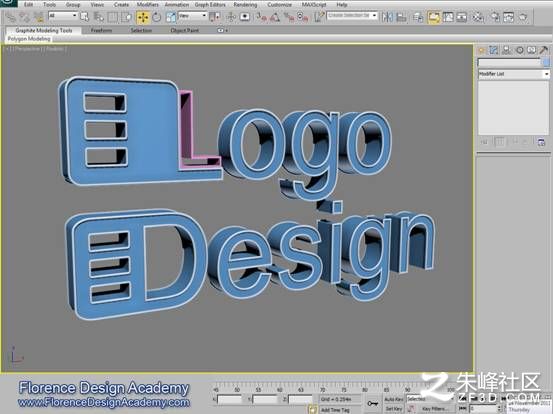This screenshot has width=553, height=414.
Task: Select the Rotate tool icon
Action: point(157,17)
